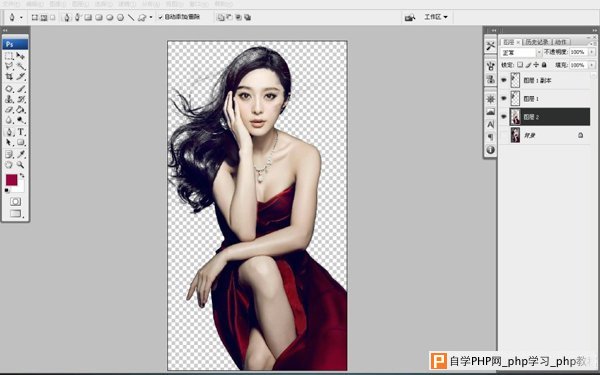
Task: Choose the Crop tool
Action: click(x=9, y=77)
